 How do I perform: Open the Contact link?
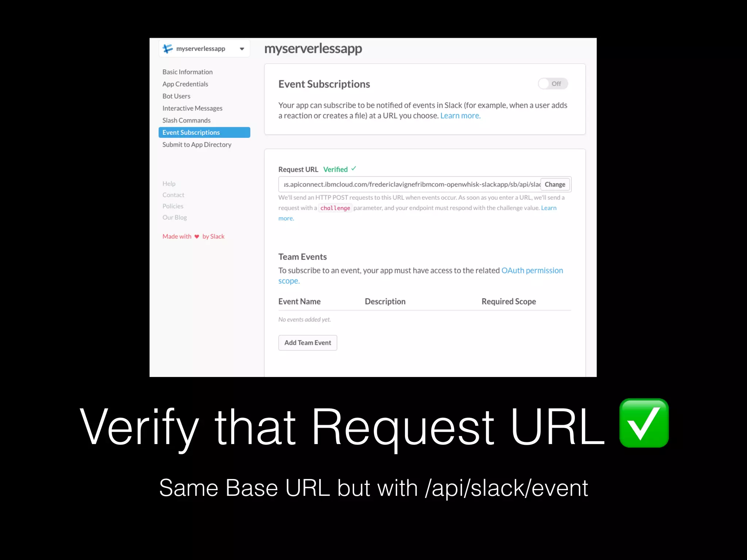click(x=173, y=195)
